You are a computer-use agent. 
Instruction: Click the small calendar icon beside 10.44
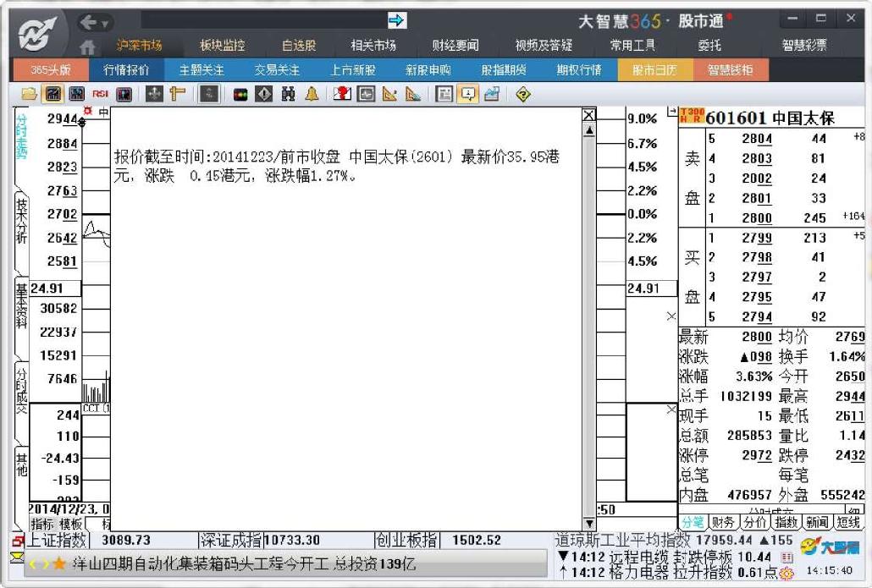(x=786, y=558)
